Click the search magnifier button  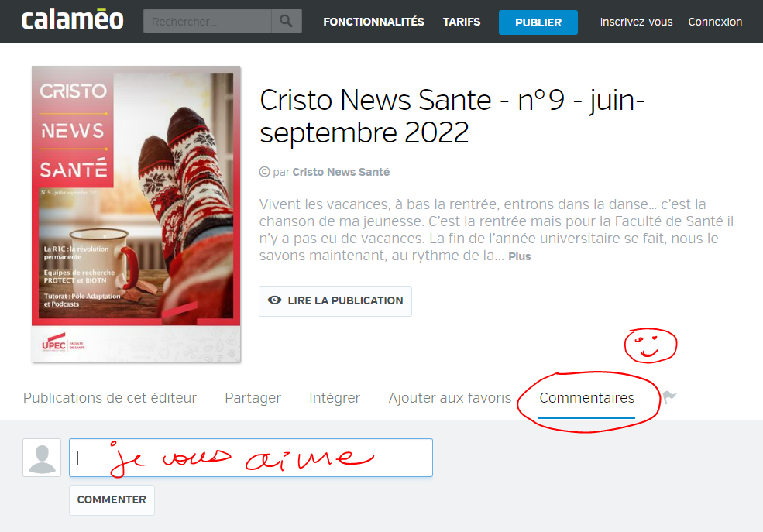point(286,21)
